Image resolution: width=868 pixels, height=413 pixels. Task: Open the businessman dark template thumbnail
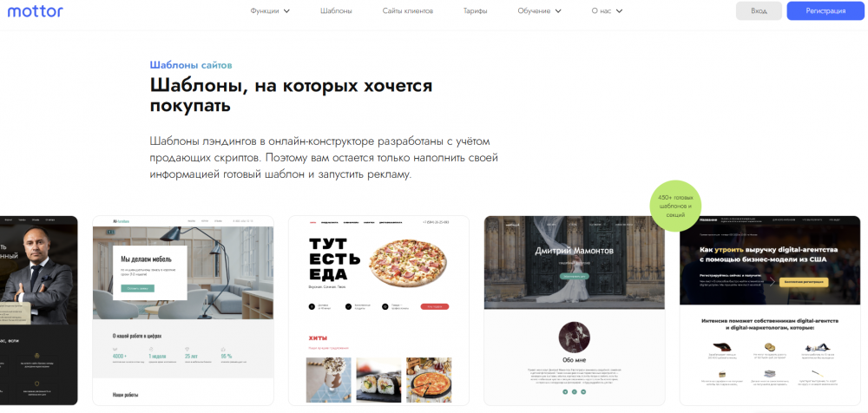tap(39, 310)
